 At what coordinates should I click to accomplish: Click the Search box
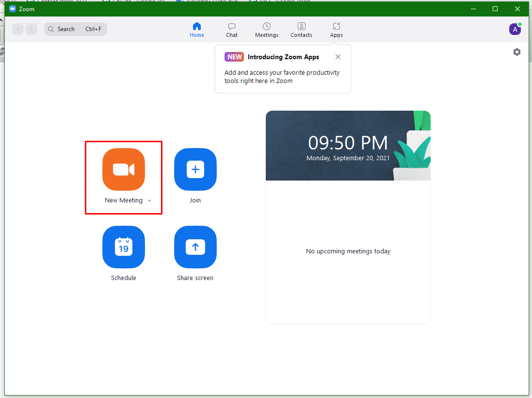coord(76,29)
